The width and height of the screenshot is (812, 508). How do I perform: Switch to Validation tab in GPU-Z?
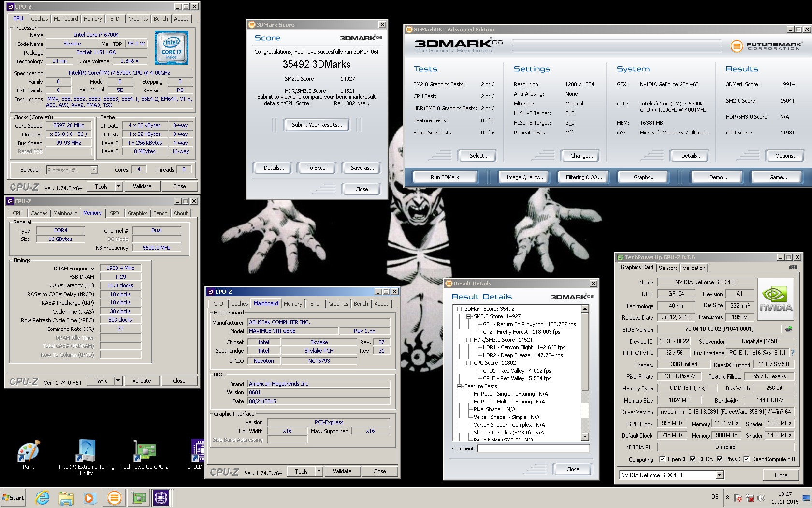pyautogui.click(x=694, y=268)
